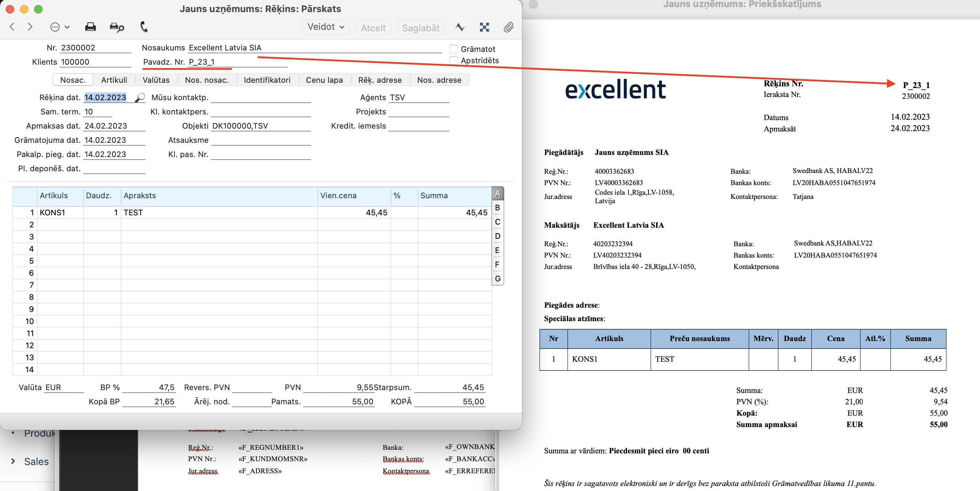The height and width of the screenshot is (491, 980).
Task: Click the paperclip attachments icon
Action: pos(508,27)
